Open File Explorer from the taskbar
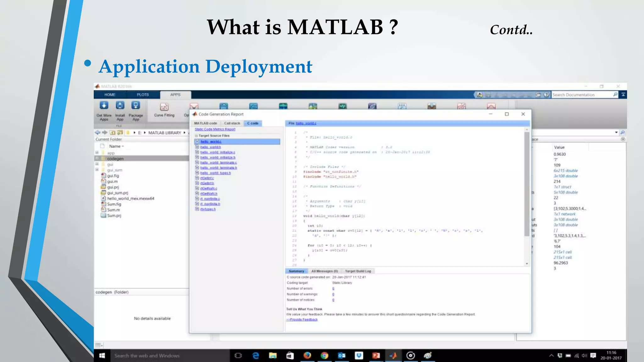 point(273,355)
